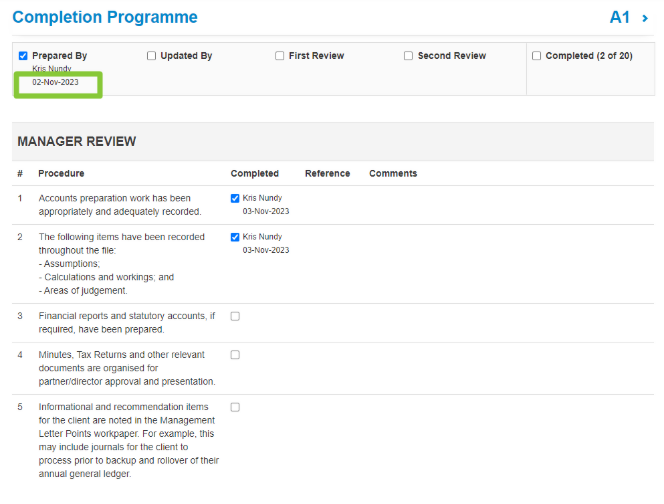Viewport: 664px width, 504px height.
Task: Click the Completed column header
Action: 254,174
